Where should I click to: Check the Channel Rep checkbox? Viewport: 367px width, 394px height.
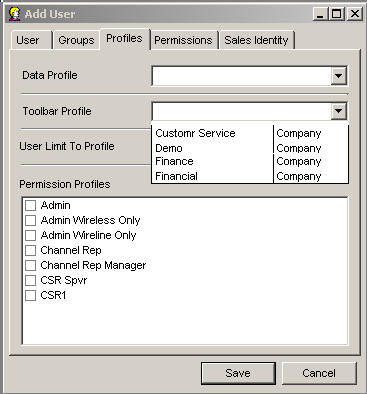point(30,250)
